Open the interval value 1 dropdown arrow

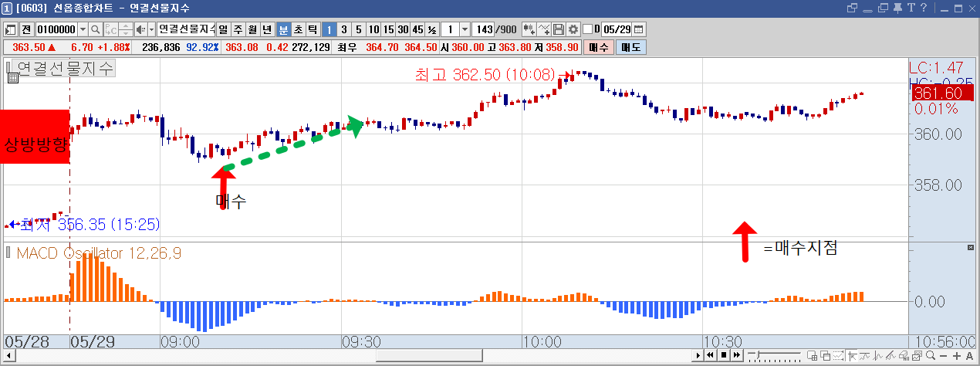click(x=465, y=29)
